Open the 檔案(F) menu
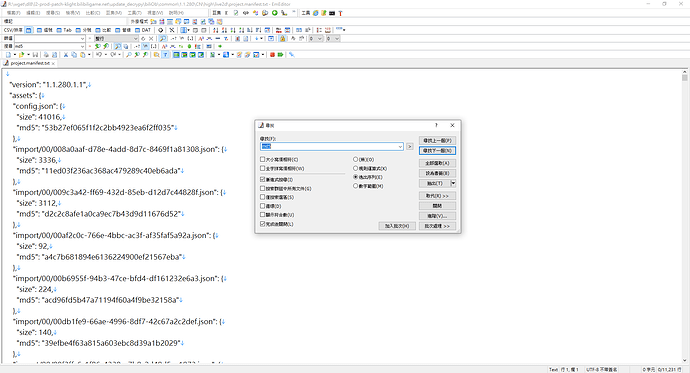Screen dimensions: 690x373 14,13
